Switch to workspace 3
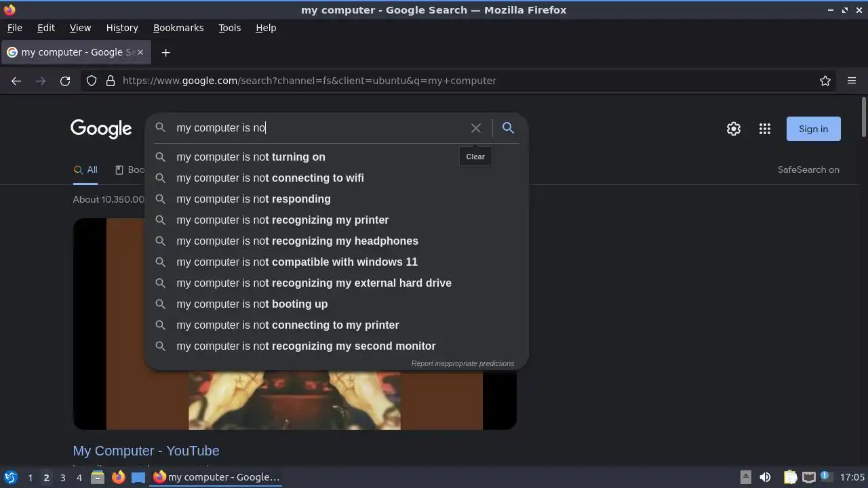This screenshot has width=868, height=488. 62,477
